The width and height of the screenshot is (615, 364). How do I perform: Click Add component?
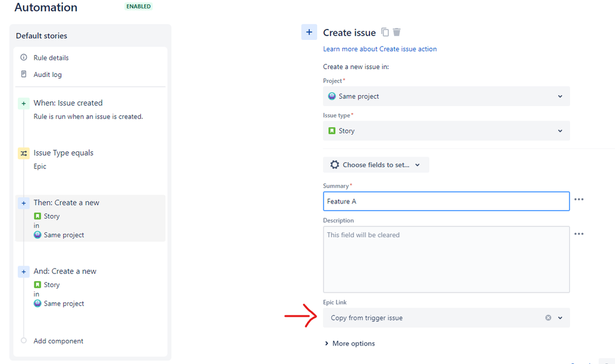tap(58, 341)
